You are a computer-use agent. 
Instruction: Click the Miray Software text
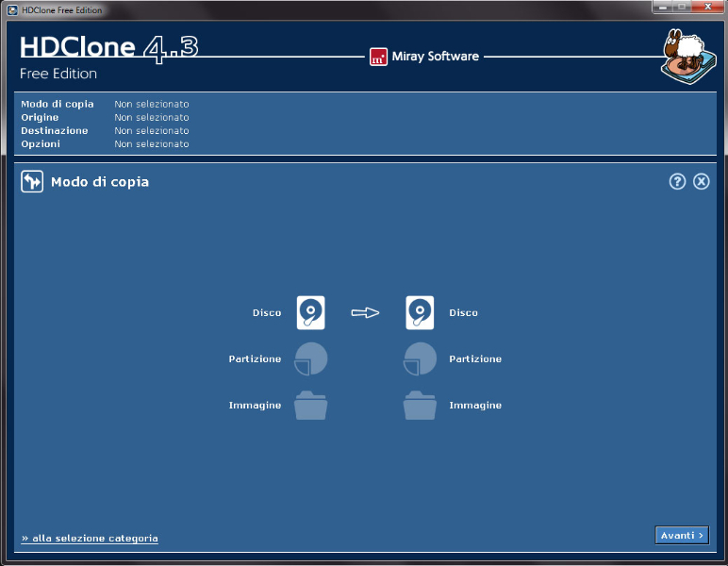(x=435, y=57)
